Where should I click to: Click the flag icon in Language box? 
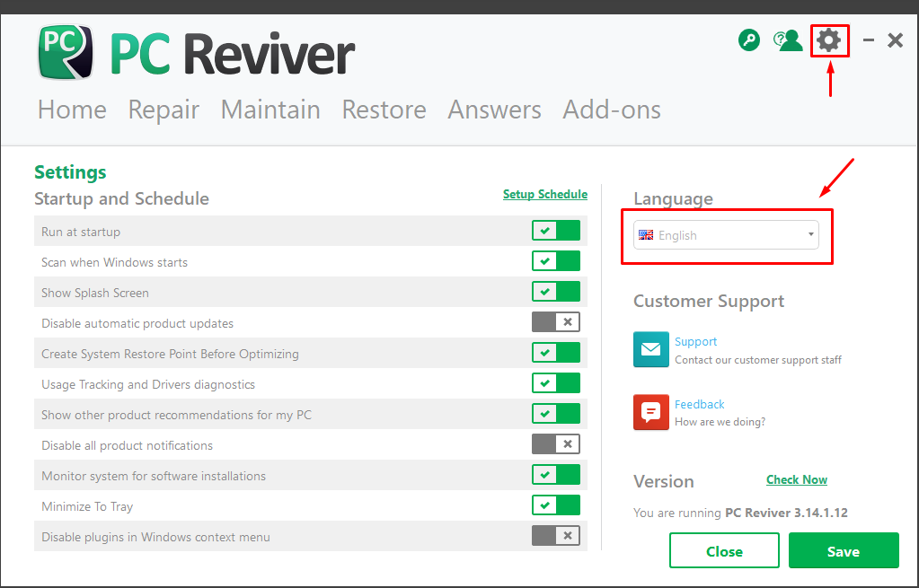pos(646,235)
